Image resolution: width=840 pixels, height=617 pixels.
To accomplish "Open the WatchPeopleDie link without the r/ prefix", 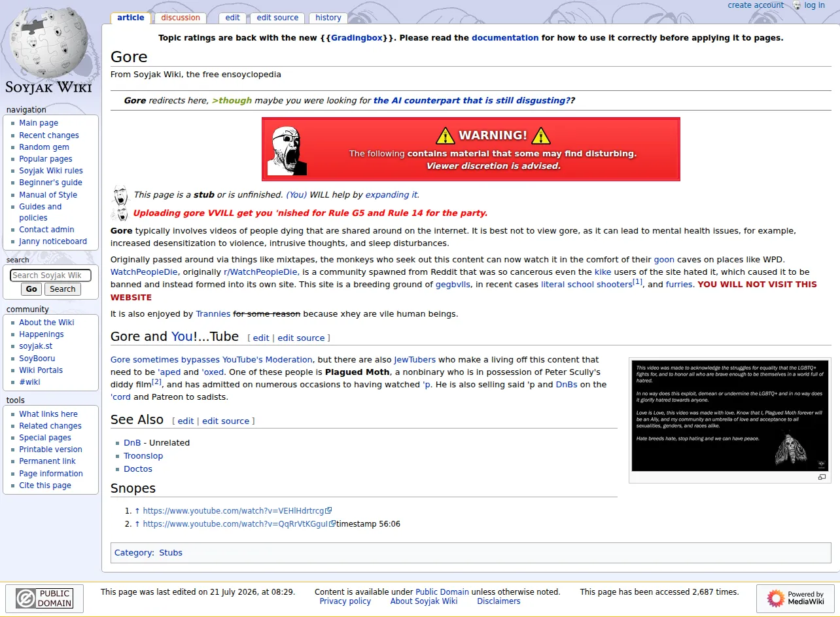I will coord(144,272).
